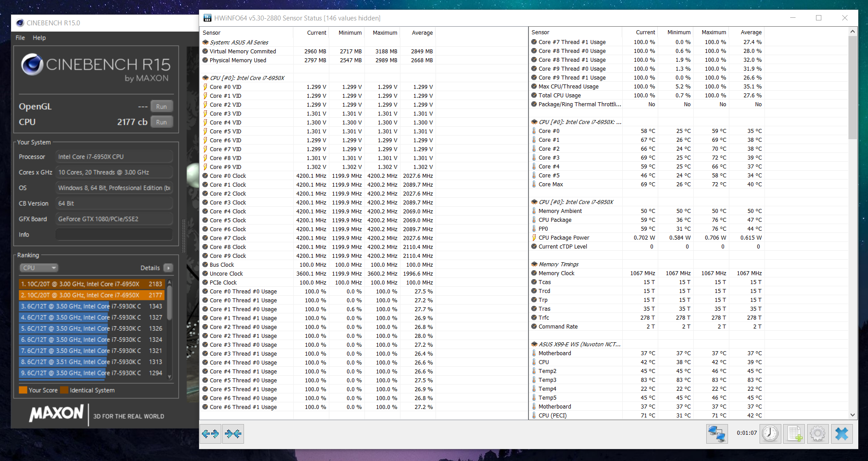Image resolution: width=868 pixels, height=461 pixels.
Task: Click the thermometer icon beside Temp3
Action: [x=534, y=380]
